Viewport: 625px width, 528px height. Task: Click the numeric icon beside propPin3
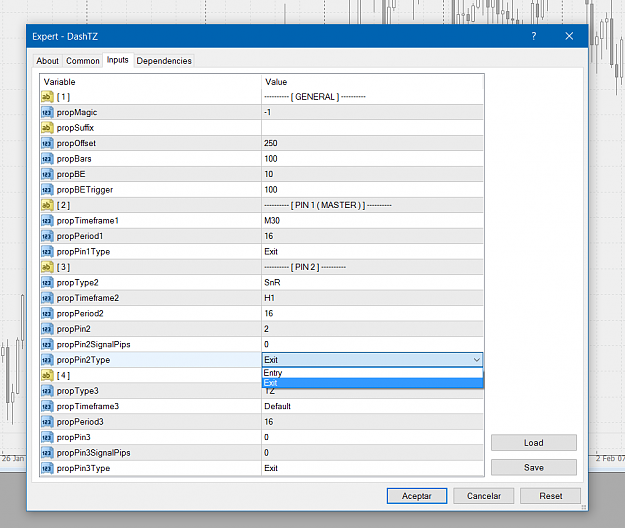coord(47,437)
